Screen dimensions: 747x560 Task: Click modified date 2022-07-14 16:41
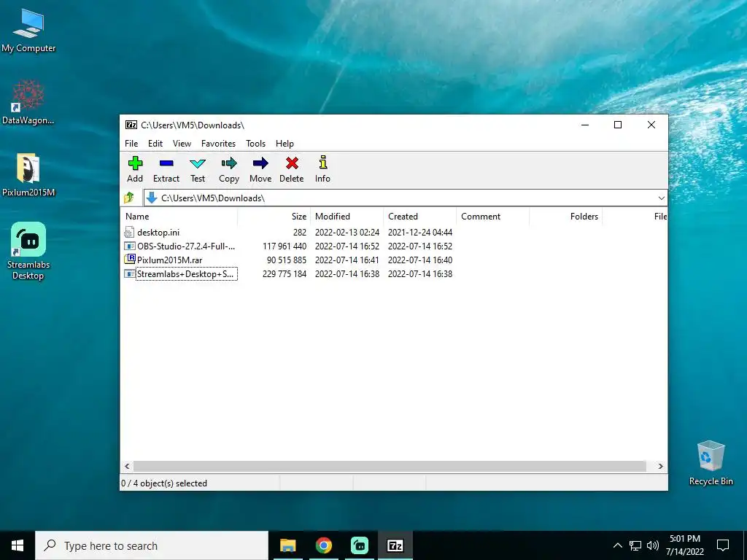click(347, 260)
